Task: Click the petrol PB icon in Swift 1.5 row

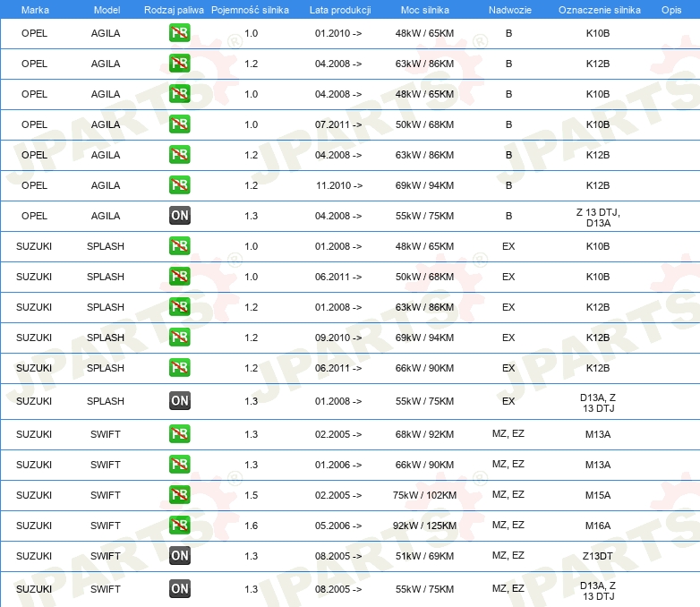Action: 180,495
